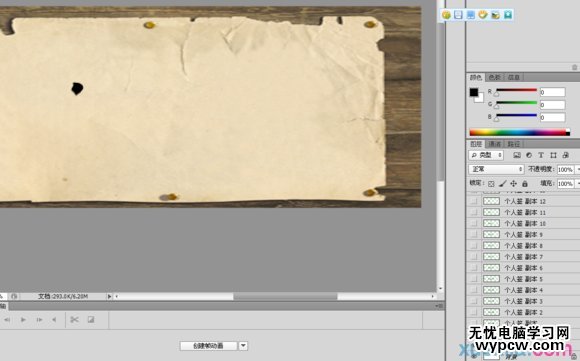Go to next frame in timeline
Screen dimensions: 580x361
(39, 320)
